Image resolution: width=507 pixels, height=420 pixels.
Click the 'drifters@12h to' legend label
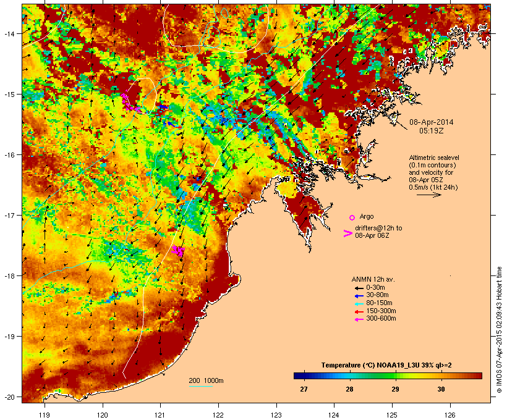378,228
